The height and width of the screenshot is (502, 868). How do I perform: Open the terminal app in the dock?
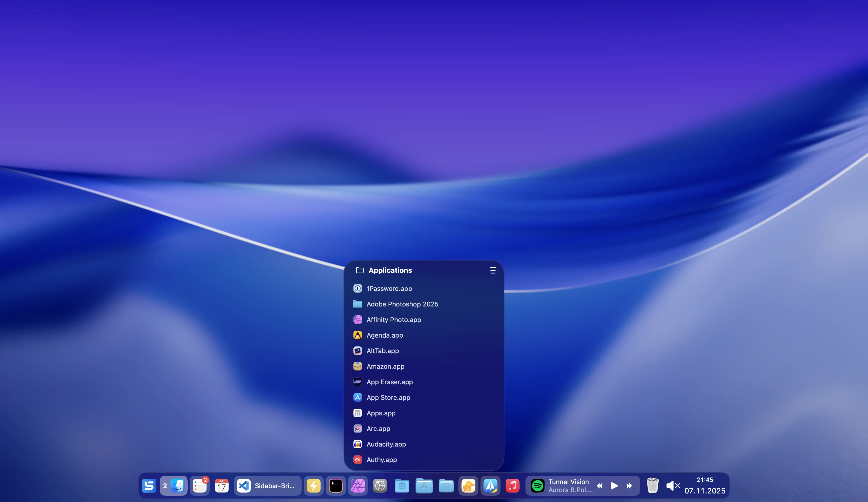336,486
